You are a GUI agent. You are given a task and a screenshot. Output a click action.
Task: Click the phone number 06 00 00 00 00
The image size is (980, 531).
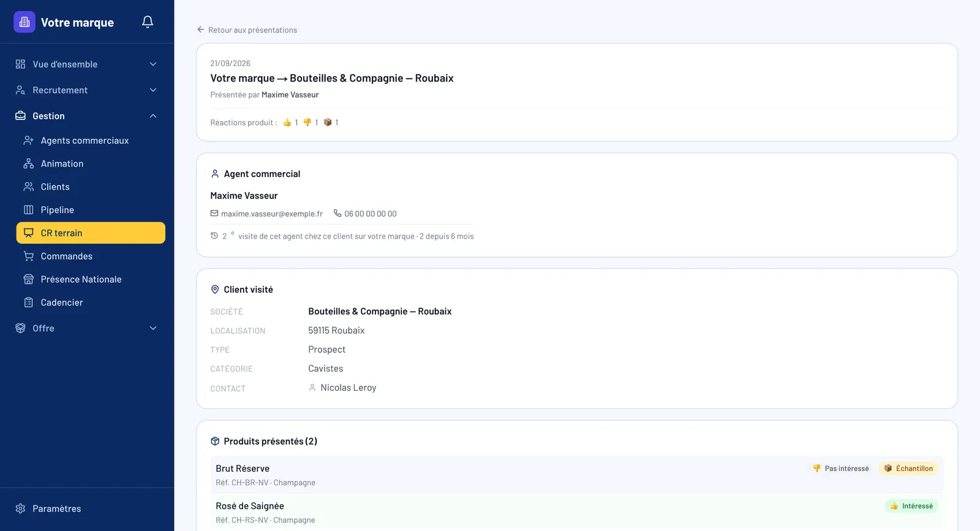pos(371,214)
